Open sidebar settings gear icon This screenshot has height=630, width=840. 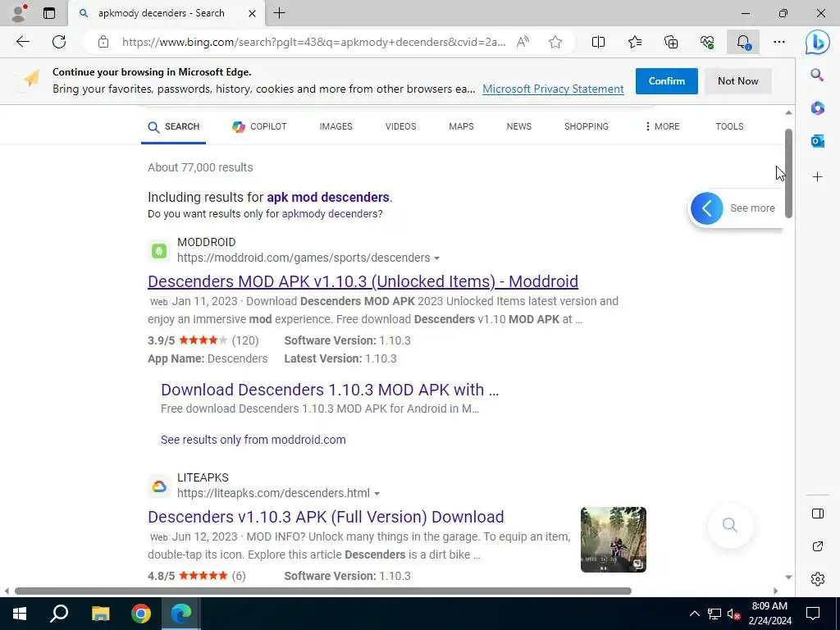point(818,578)
